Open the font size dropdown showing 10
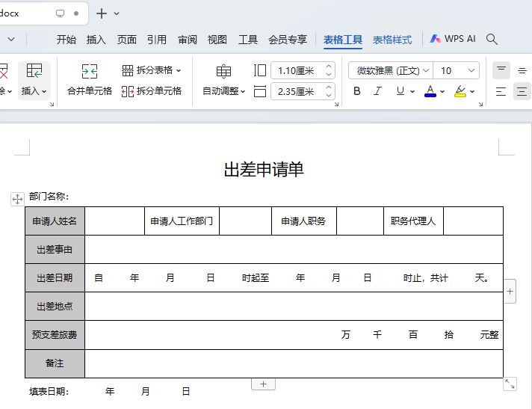Screen dimensions: 532x409 [471, 71]
